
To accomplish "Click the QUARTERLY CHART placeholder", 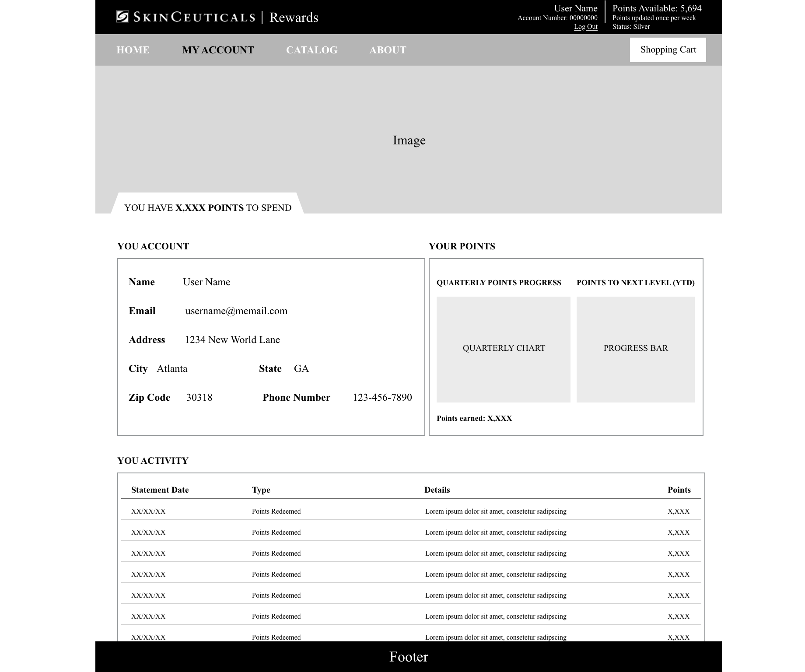I will tap(504, 348).
